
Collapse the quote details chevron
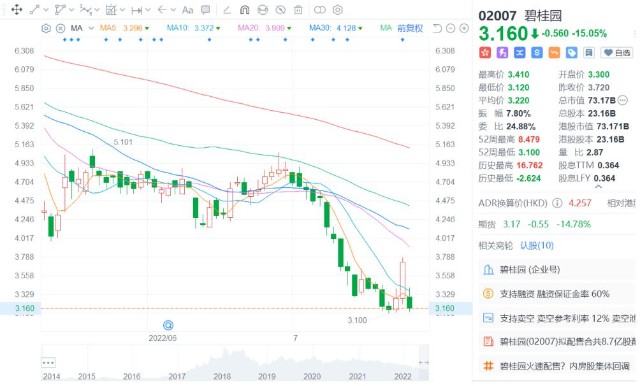[598, 187]
